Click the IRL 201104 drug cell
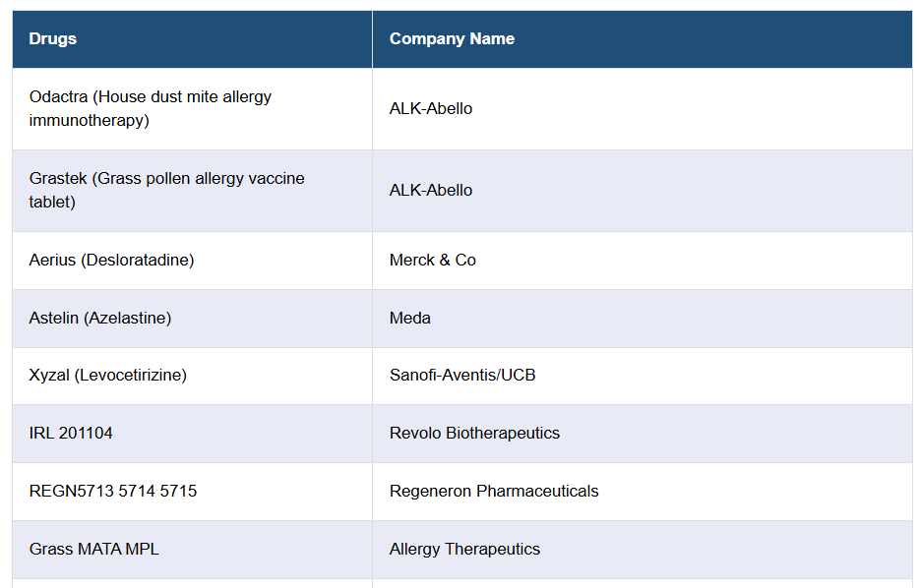This screenshot has width=920, height=588. (x=71, y=434)
